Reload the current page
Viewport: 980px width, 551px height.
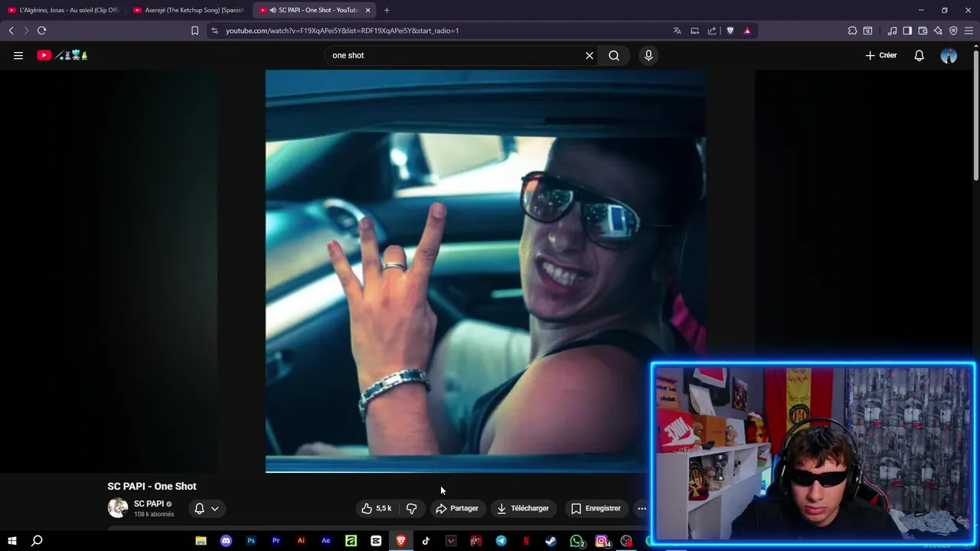[42, 31]
